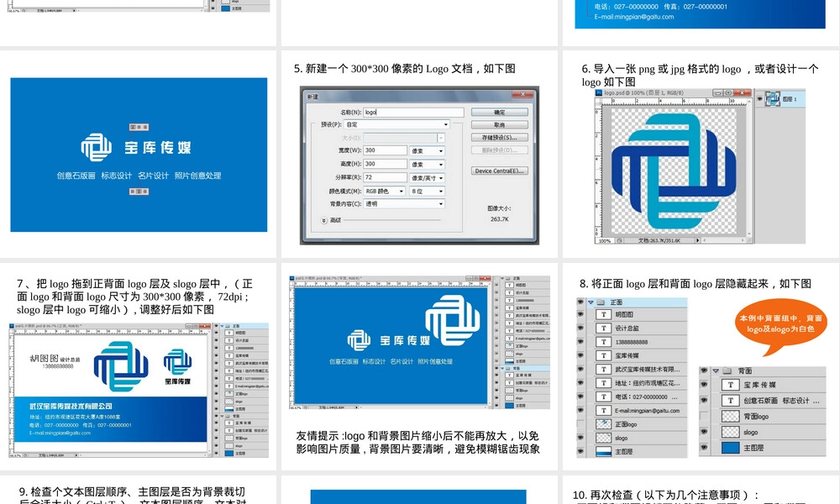Hide the 胡图图 text layer in step 8 panel
840x504 pixels.
(580, 314)
